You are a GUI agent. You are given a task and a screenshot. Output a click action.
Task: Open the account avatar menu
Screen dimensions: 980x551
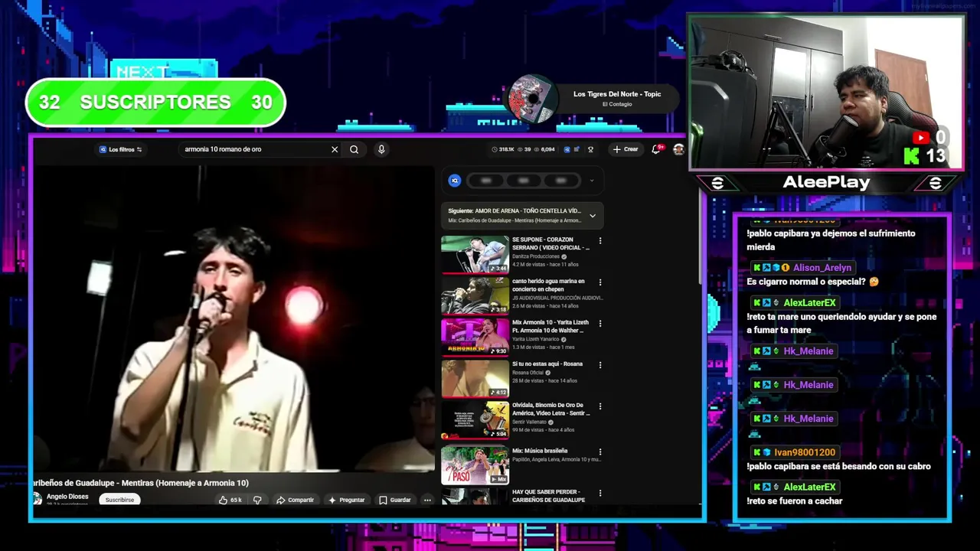point(678,149)
